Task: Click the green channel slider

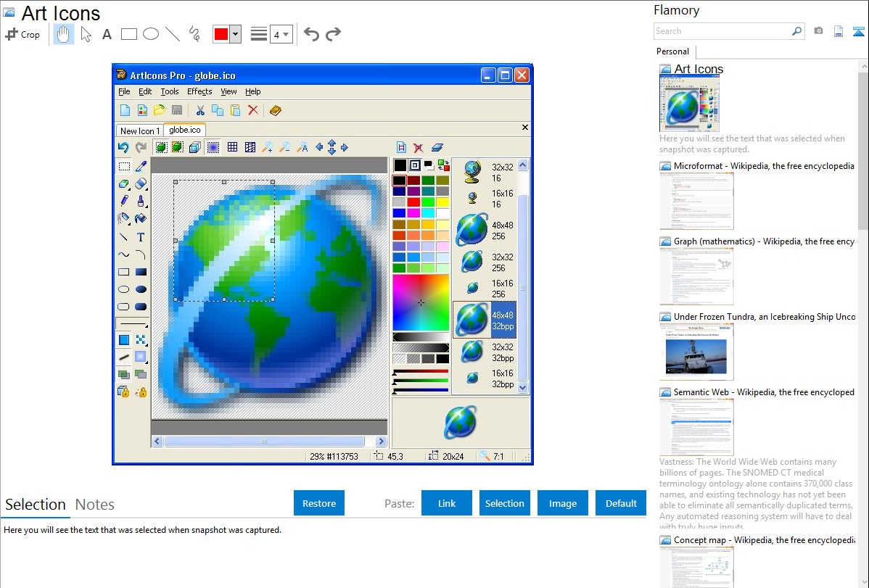Action: click(421, 381)
